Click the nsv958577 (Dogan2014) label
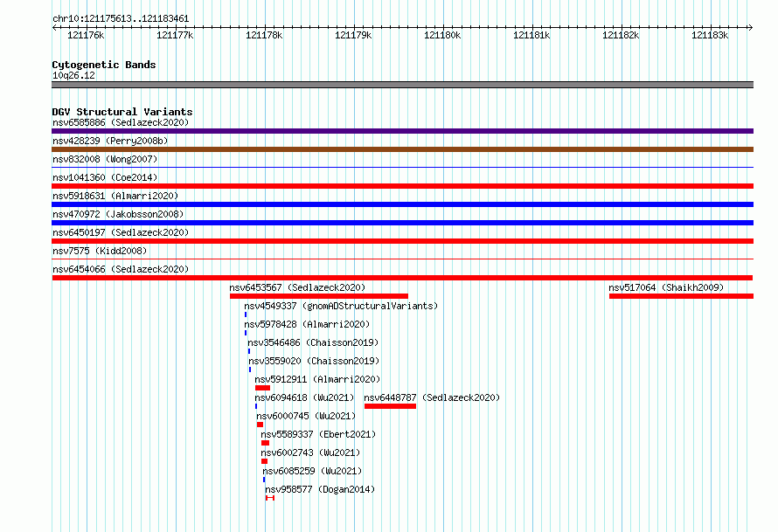Image resolution: width=778 pixels, height=532 pixels. click(320, 489)
